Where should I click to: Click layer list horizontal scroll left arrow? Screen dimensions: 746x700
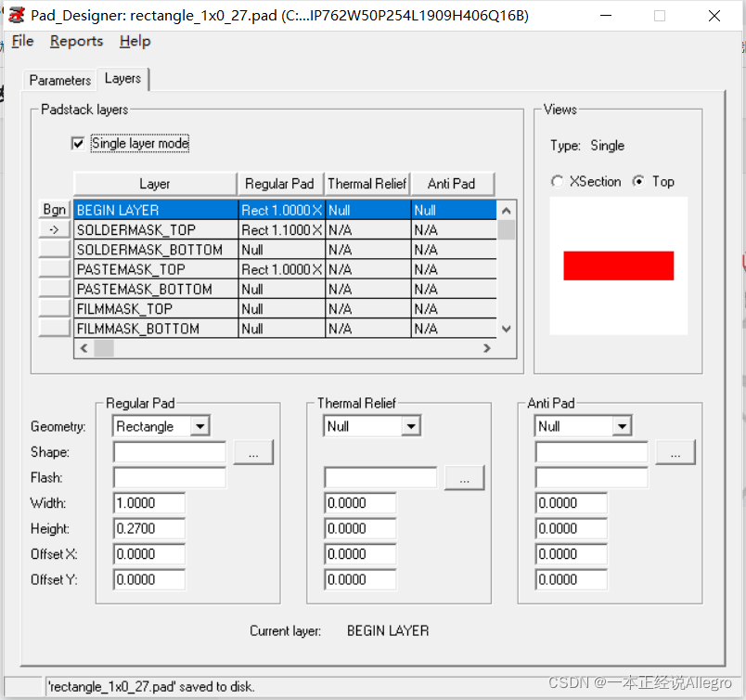pyautogui.click(x=84, y=348)
